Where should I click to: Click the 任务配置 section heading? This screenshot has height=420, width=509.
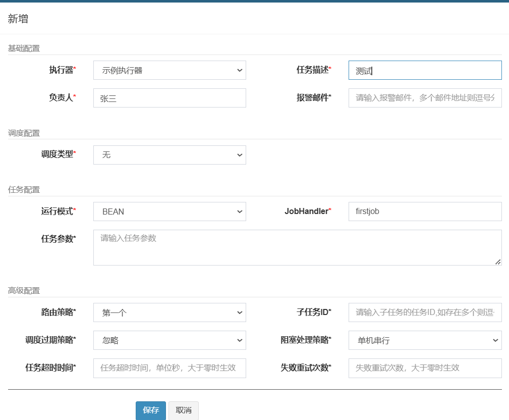(x=24, y=190)
